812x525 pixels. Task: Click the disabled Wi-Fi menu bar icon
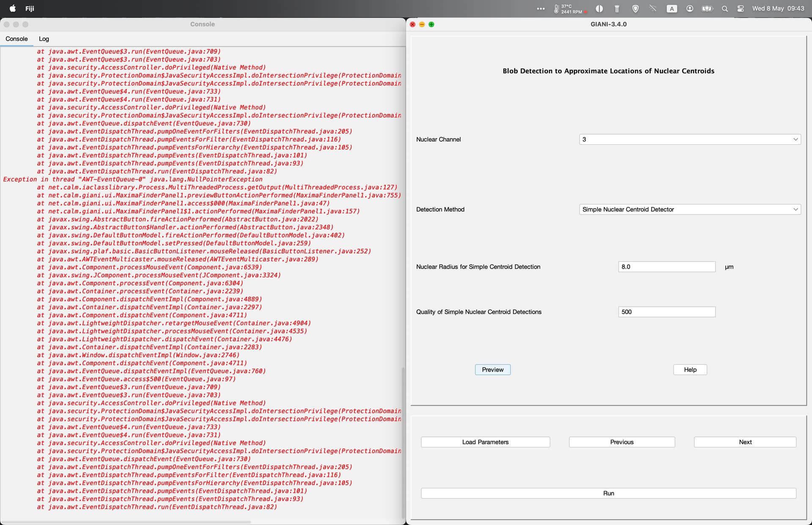(653, 8)
